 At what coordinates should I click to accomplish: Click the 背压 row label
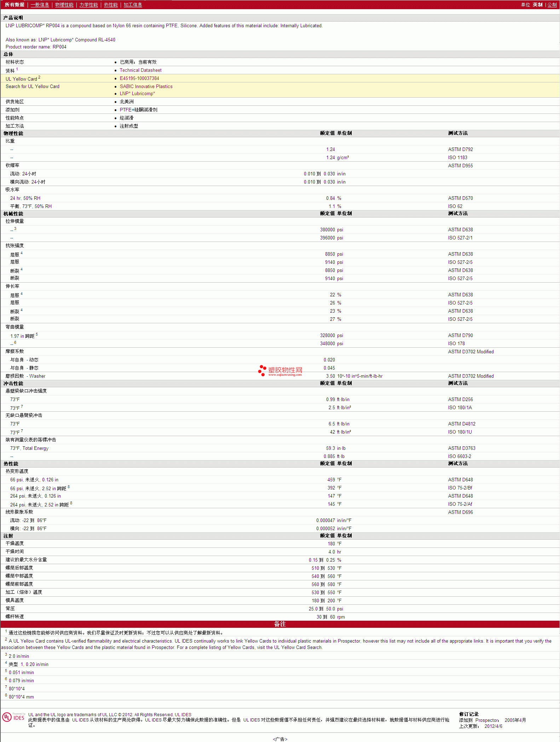tap(10, 609)
